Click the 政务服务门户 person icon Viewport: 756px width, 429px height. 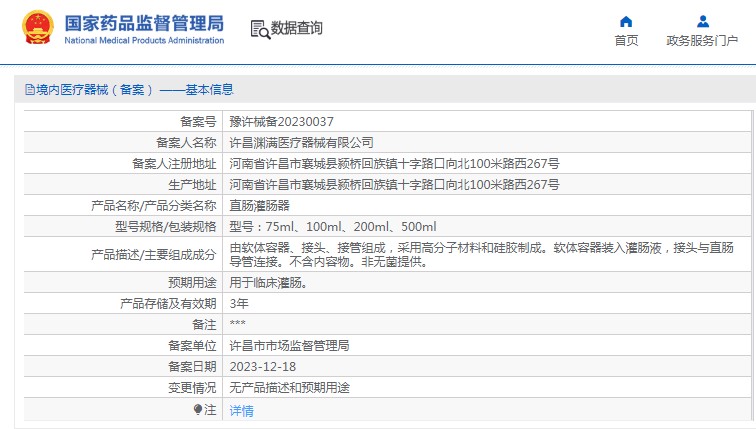point(702,22)
